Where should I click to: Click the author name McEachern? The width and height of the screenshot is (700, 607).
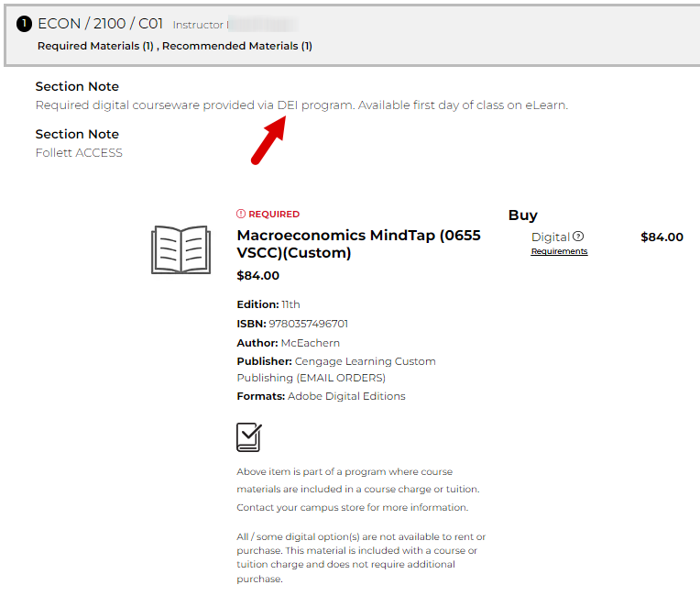[310, 343]
